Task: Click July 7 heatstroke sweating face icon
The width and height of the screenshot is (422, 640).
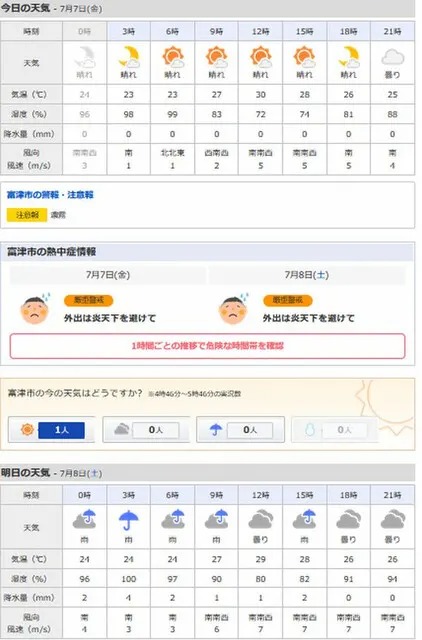Action: coord(36,309)
